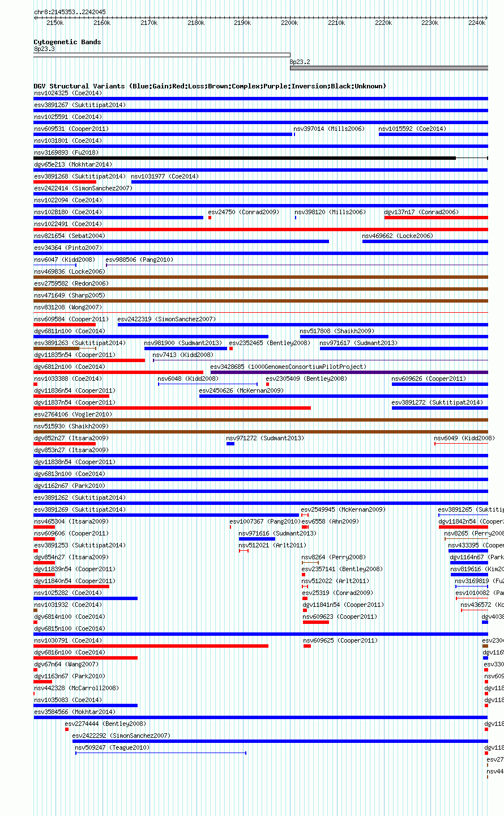Click nsv971617 (Sudmant2013) label
The width and height of the screenshot is (504, 816).
[358, 343]
